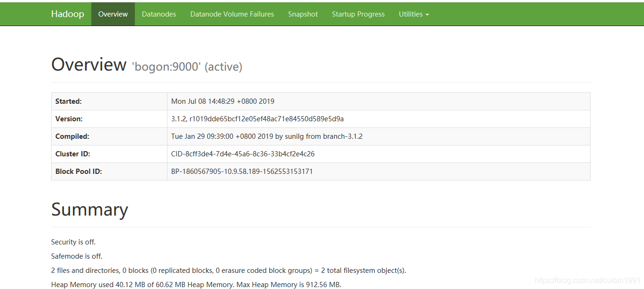Click the Cluster ID: label cell
The height and width of the screenshot is (289, 644).
point(109,154)
